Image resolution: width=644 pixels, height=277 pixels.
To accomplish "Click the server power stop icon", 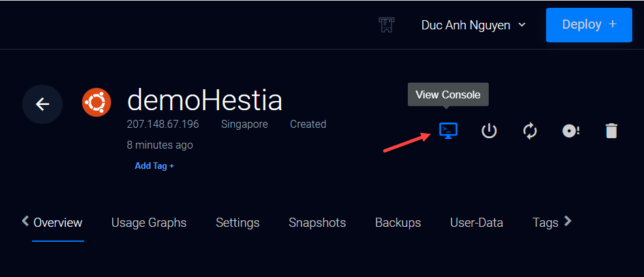I will [x=489, y=131].
